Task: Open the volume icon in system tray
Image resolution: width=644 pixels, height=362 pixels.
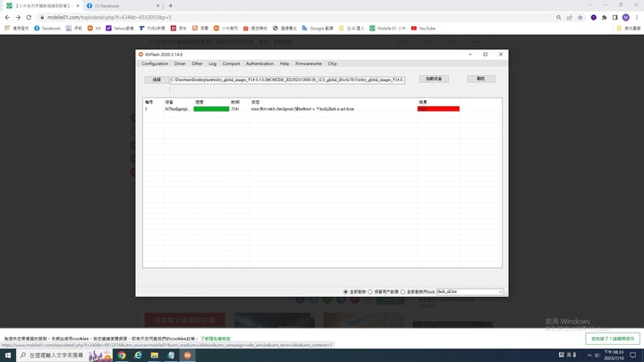Action: [597, 356]
